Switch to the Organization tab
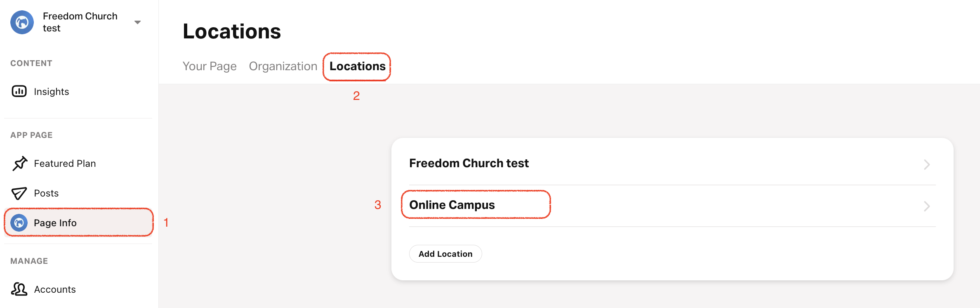 click(x=283, y=66)
